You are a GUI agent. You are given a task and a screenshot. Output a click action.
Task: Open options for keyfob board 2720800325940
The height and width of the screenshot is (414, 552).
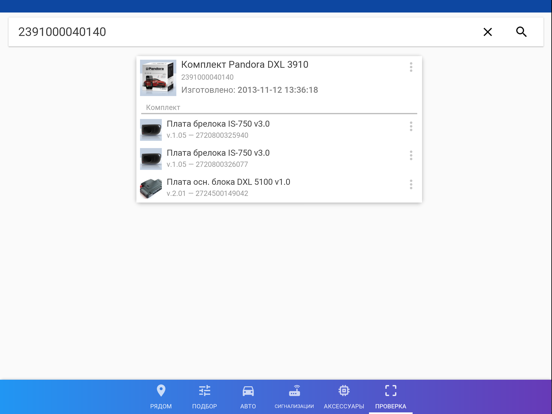[x=411, y=126]
